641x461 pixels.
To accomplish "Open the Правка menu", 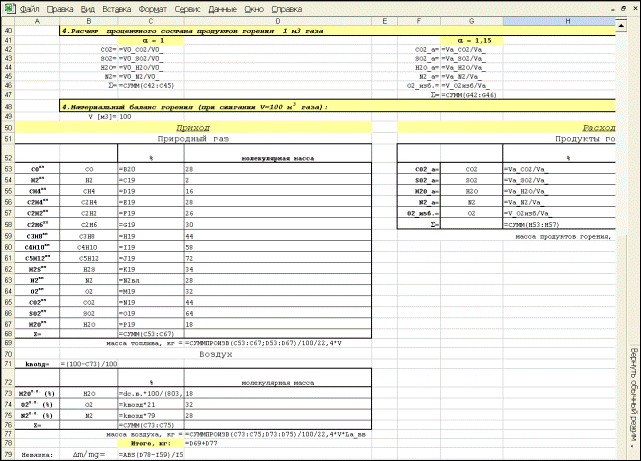I will (x=60, y=9).
